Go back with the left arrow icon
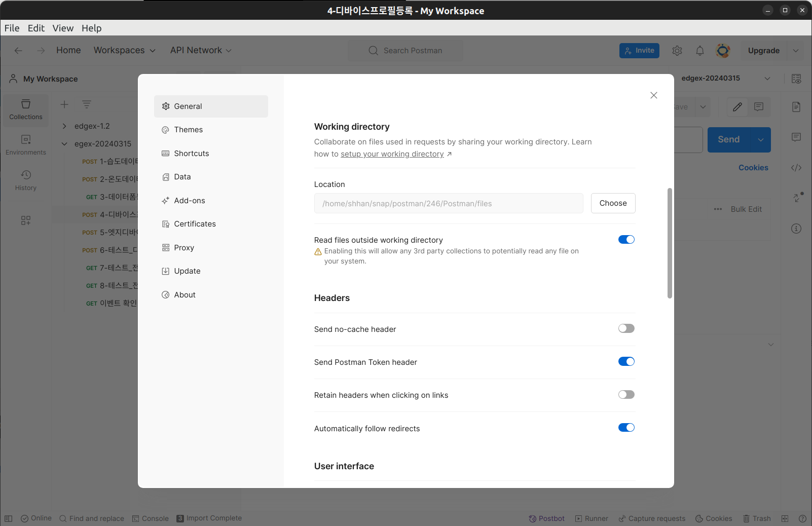Screen dimensions: 812x526 point(18,51)
